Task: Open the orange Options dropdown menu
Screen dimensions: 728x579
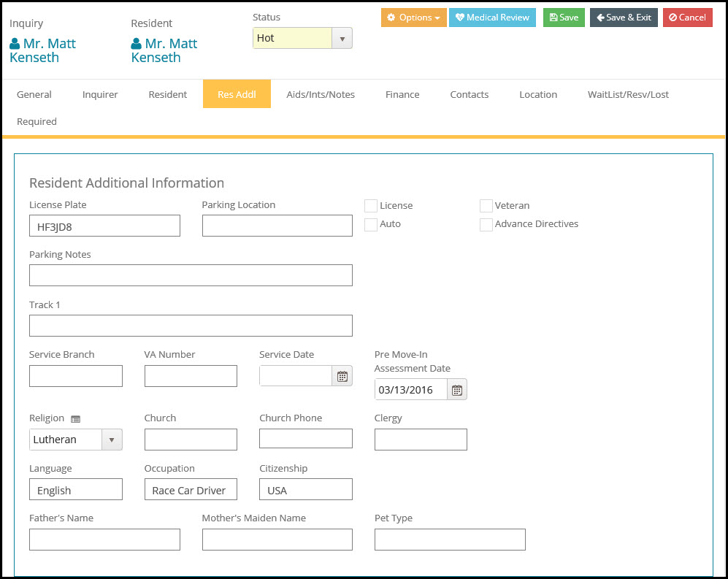Action: (413, 18)
